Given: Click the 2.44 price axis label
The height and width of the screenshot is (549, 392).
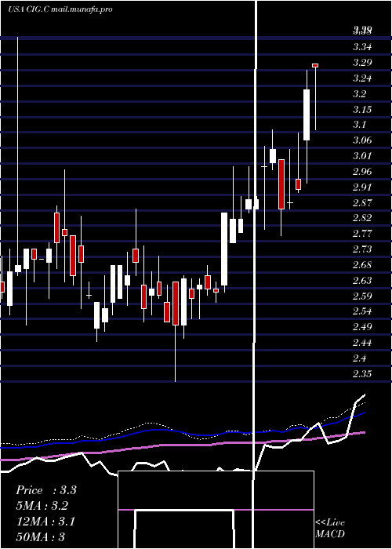Looking at the screenshot, I should (x=362, y=343).
